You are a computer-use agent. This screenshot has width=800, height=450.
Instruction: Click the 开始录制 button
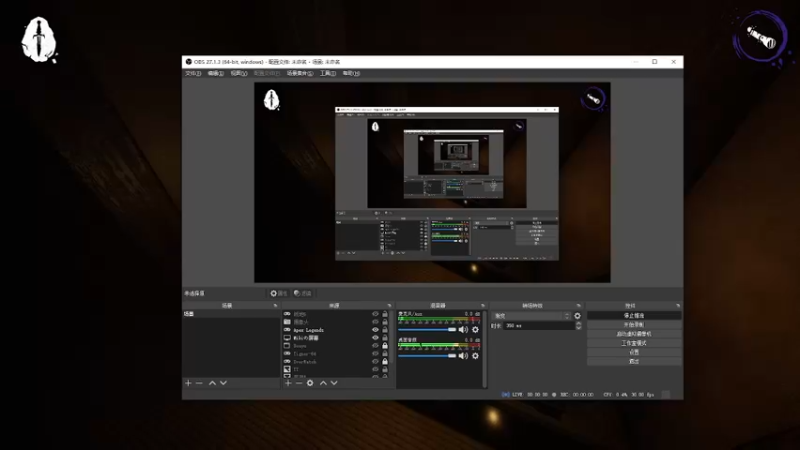coord(634,325)
